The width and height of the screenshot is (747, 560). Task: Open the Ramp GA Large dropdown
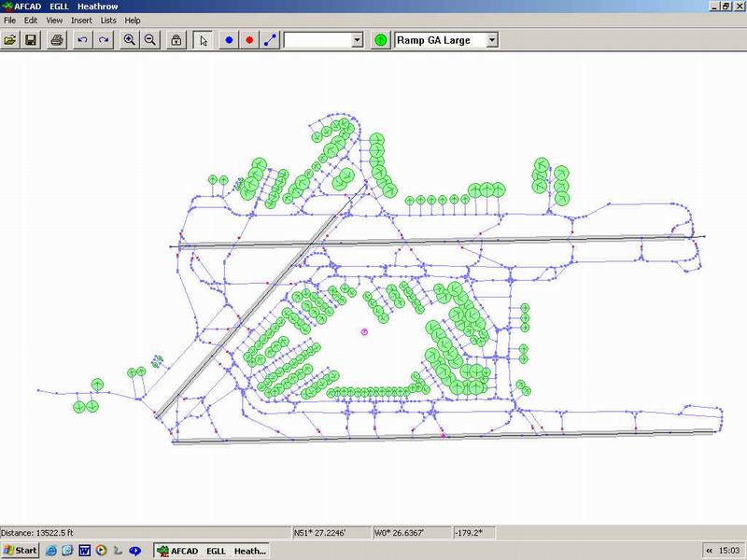click(492, 40)
